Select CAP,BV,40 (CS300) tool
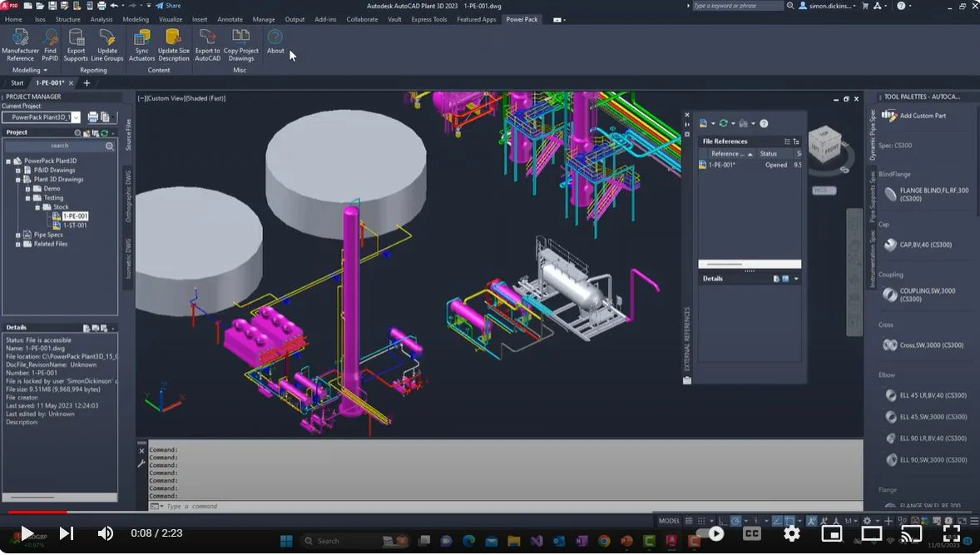980x555 pixels. tap(918, 245)
